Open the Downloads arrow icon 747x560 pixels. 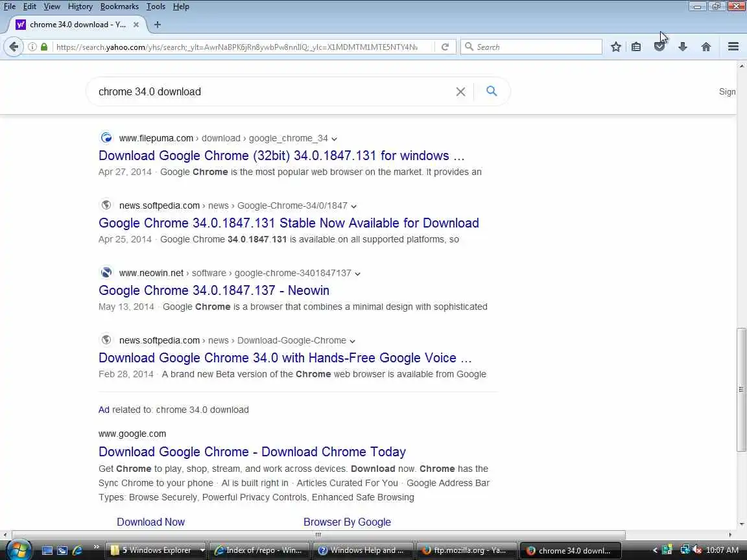click(683, 47)
